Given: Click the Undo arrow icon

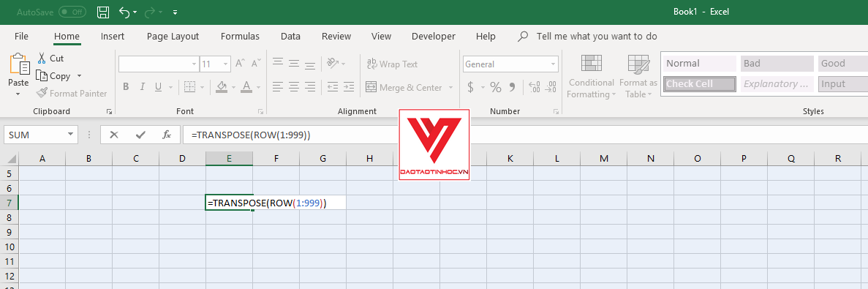Looking at the screenshot, I should [124, 12].
